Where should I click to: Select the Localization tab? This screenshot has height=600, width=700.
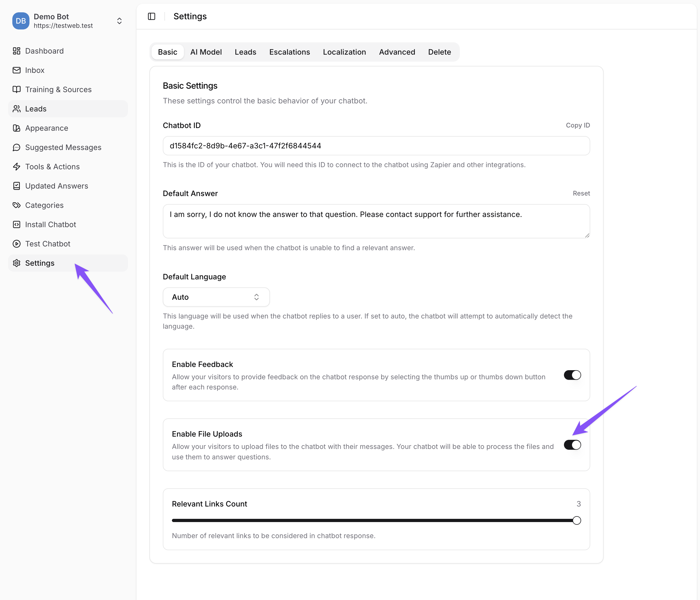(344, 52)
